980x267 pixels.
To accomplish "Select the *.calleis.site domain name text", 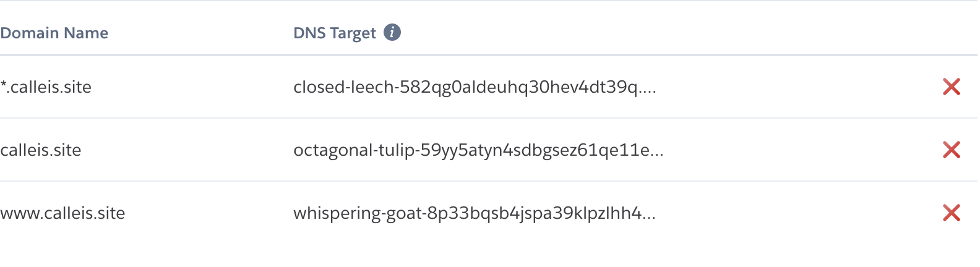I will pyautogui.click(x=46, y=87).
